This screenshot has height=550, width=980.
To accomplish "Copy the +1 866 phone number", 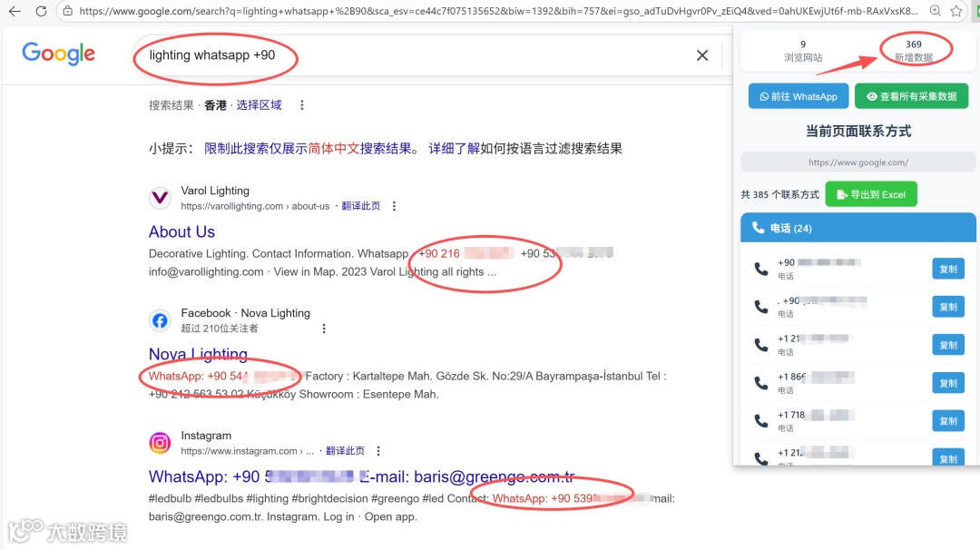I will point(948,383).
